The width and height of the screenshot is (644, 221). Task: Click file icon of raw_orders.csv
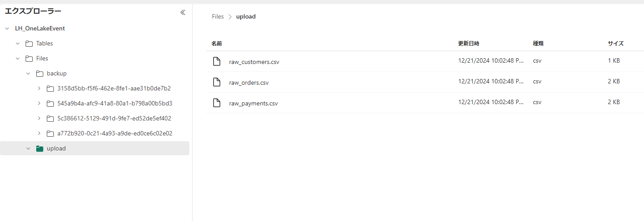tap(217, 82)
